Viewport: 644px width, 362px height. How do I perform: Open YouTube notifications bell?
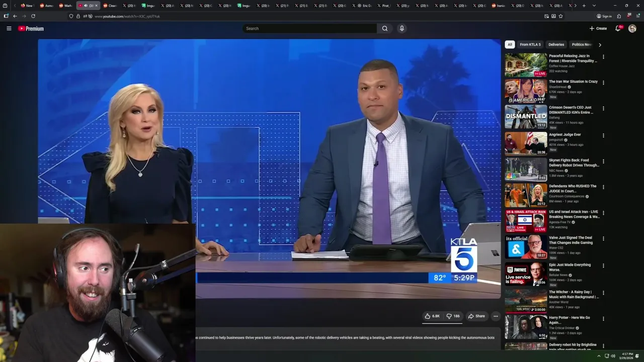coord(618,29)
